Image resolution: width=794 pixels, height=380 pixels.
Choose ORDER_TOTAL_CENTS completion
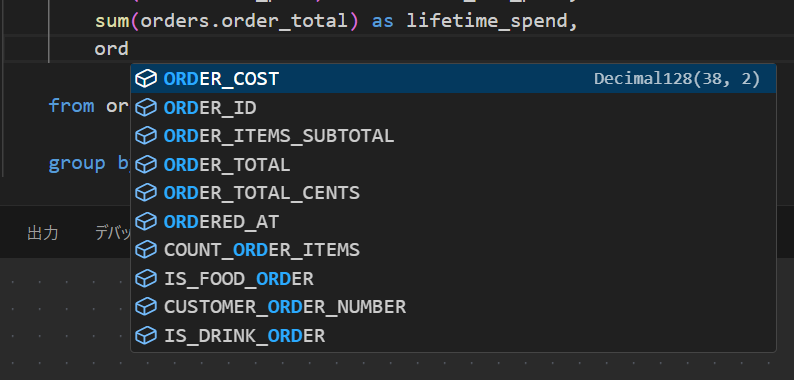pos(453,193)
